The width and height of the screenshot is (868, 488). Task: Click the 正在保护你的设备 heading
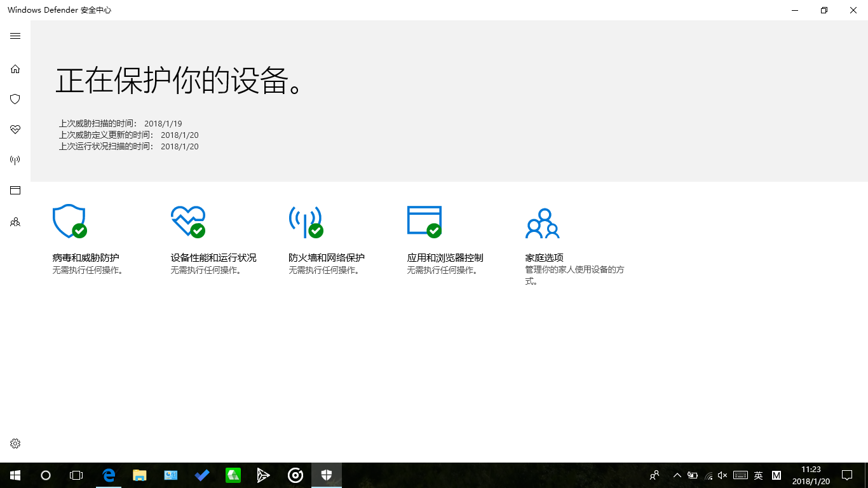pyautogui.click(x=178, y=81)
